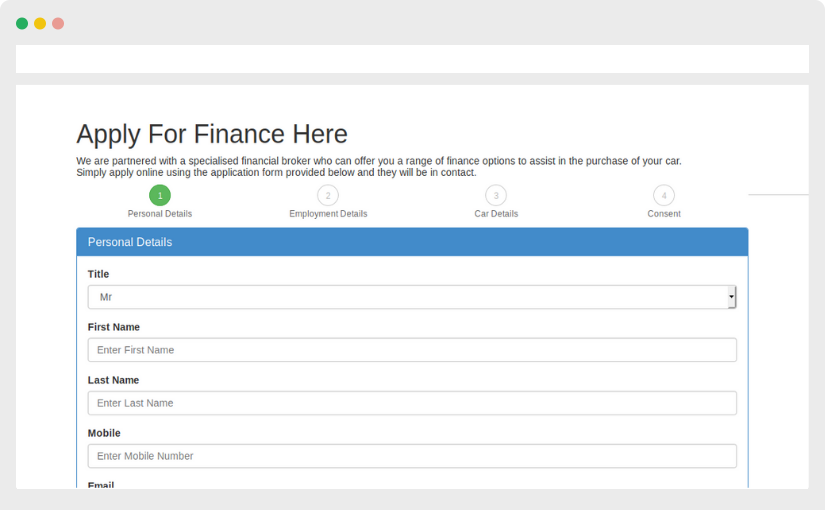825x510 pixels.
Task: Focus the Last Name input field
Action: coord(412,403)
